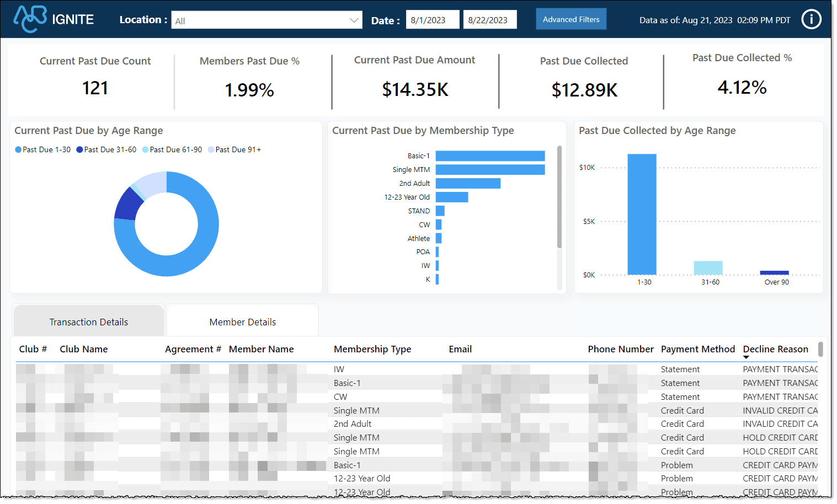
Task: Open Advanced Filters
Action: click(571, 19)
